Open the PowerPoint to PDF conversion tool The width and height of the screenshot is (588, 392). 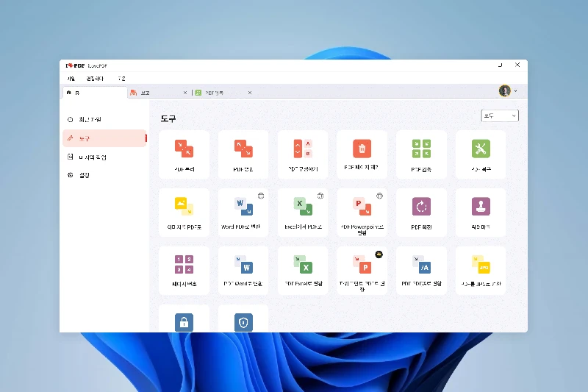(362, 213)
